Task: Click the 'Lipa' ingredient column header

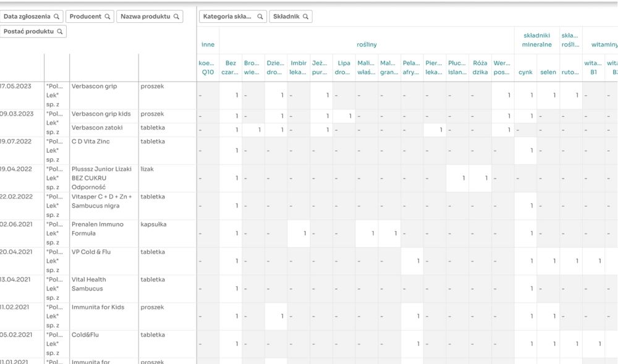Action: coord(344,67)
